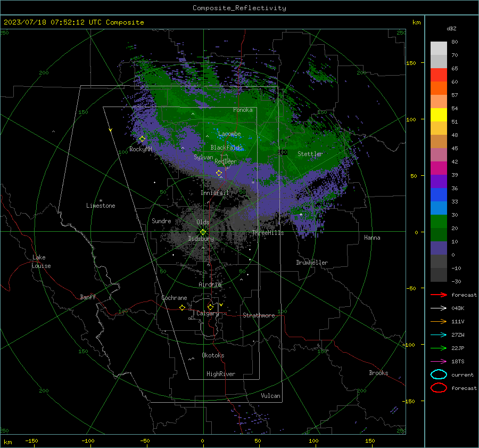Click the Hanna city label
The image size is (479, 448).
pyautogui.click(x=372, y=238)
